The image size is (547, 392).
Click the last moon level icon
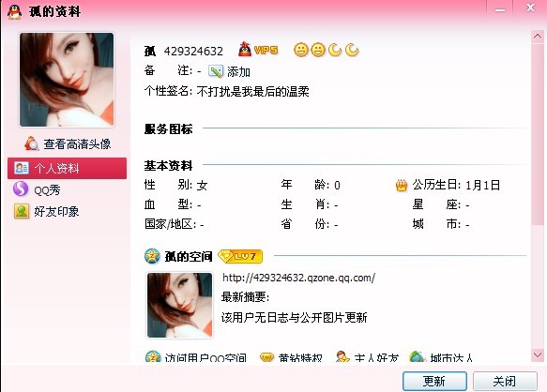coord(352,50)
